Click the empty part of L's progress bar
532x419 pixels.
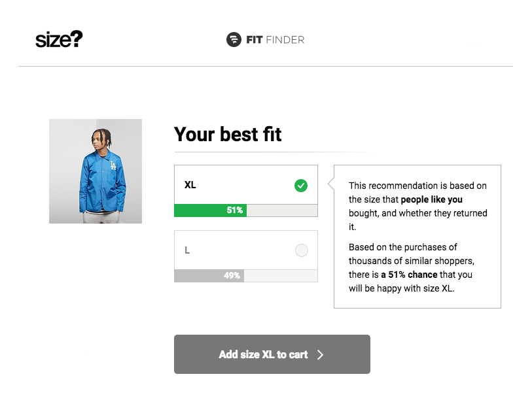coord(280,276)
